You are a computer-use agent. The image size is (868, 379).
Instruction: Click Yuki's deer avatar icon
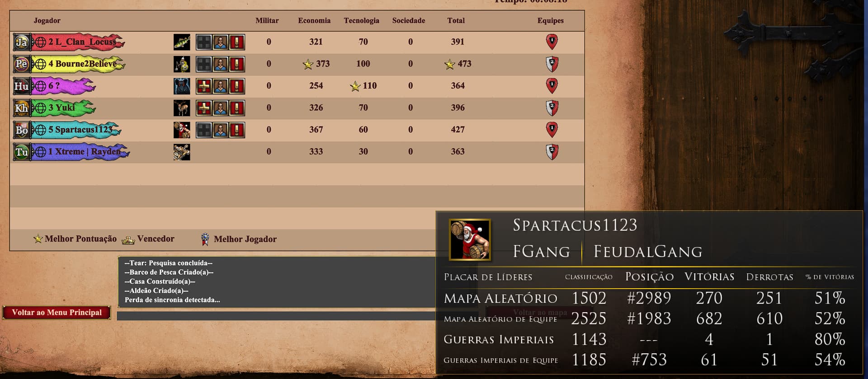click(182, 108)
